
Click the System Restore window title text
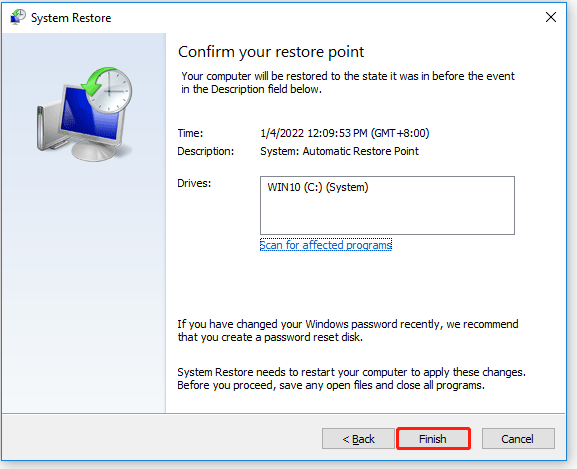(x=71, y=18)
